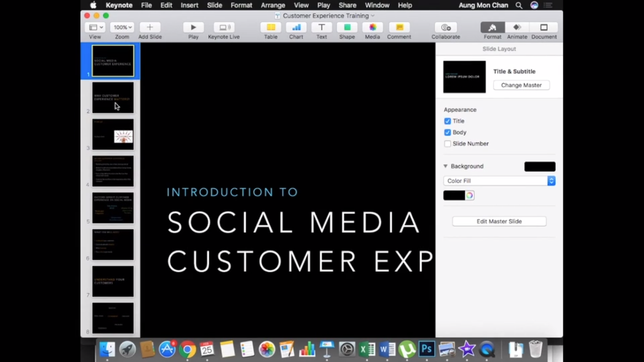Select slide 2 Why Customer Experience Matters

click(x=113, y=98)
